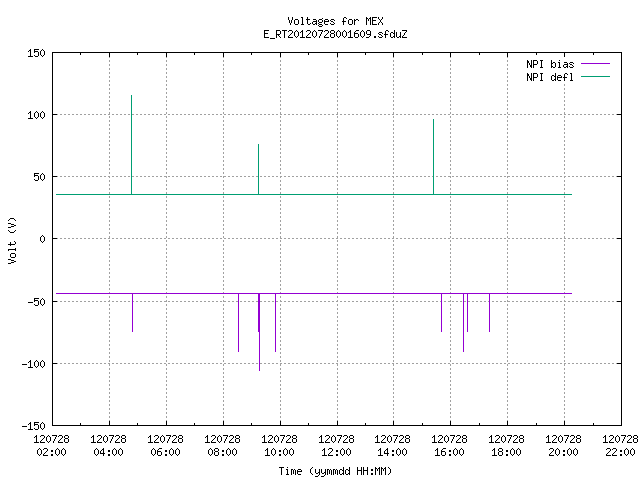Click the x-axis tick label '120728 10:00'
Screen dimensions: 640x480
[279, 446]
